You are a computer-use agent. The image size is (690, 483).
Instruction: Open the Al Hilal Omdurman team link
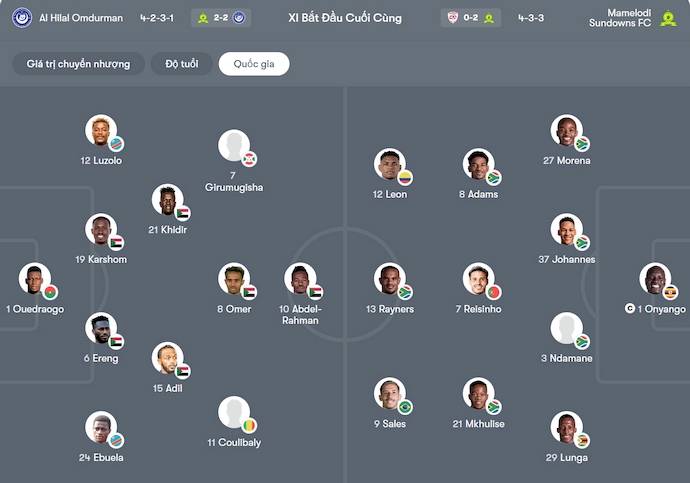[x=81, y=18]
